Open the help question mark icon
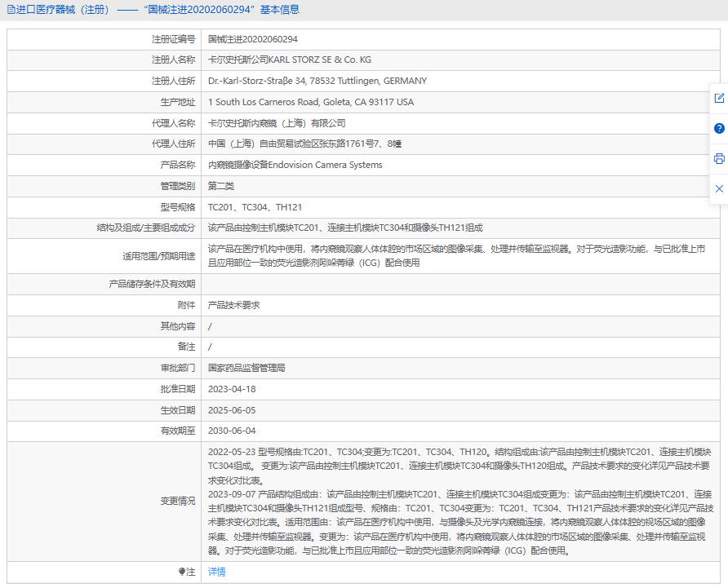Viewport: 728px width, 588px height. 719,129
